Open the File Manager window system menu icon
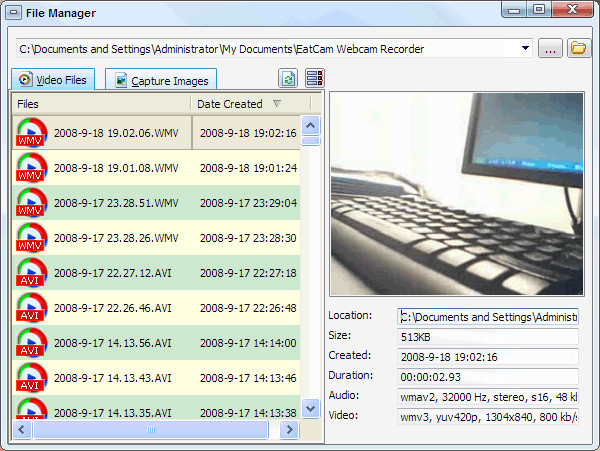 tap(13, 13)
